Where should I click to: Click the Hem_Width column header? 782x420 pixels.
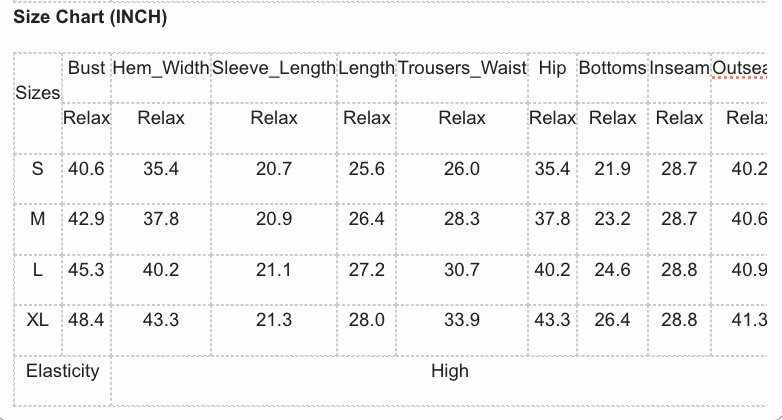tap(161, 68)
